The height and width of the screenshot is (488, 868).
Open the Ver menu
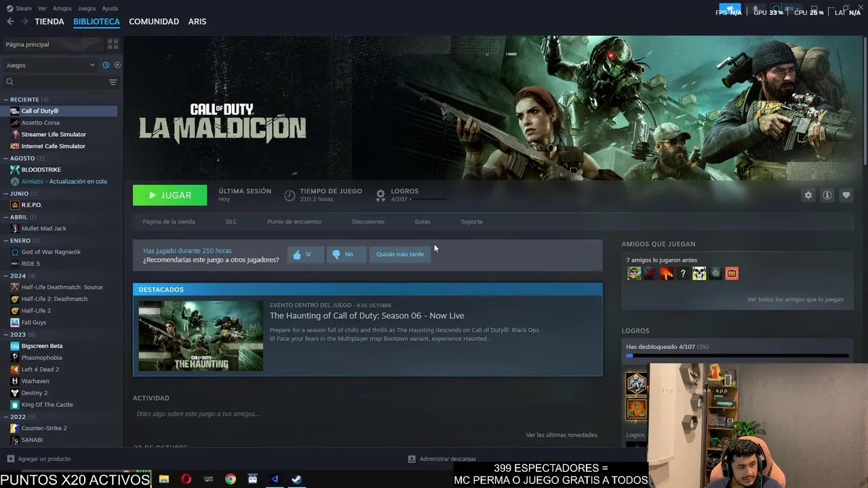(x=42, y=8)
